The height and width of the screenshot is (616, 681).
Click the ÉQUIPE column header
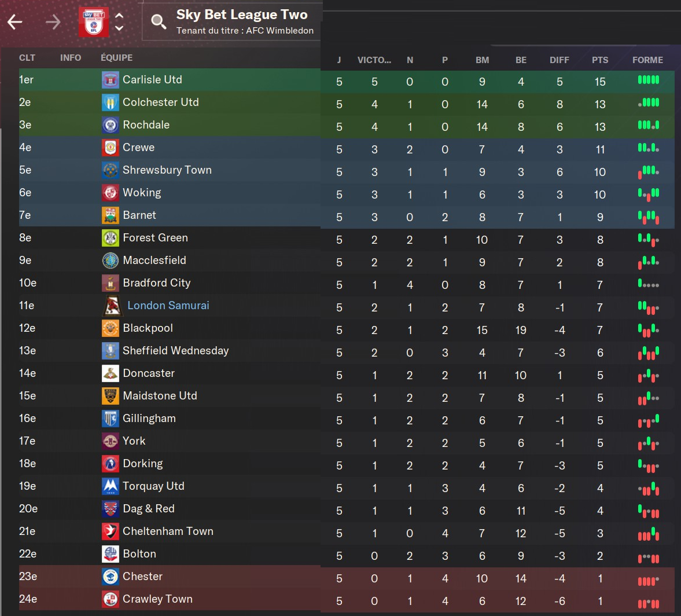(116, 58)
